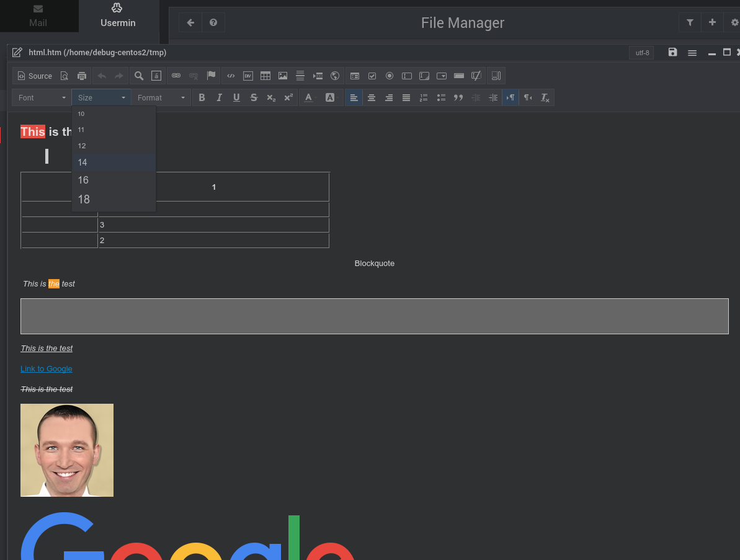The image size is (740, 560).
Task: Toggle the Source view
Action: pos(35,75)
